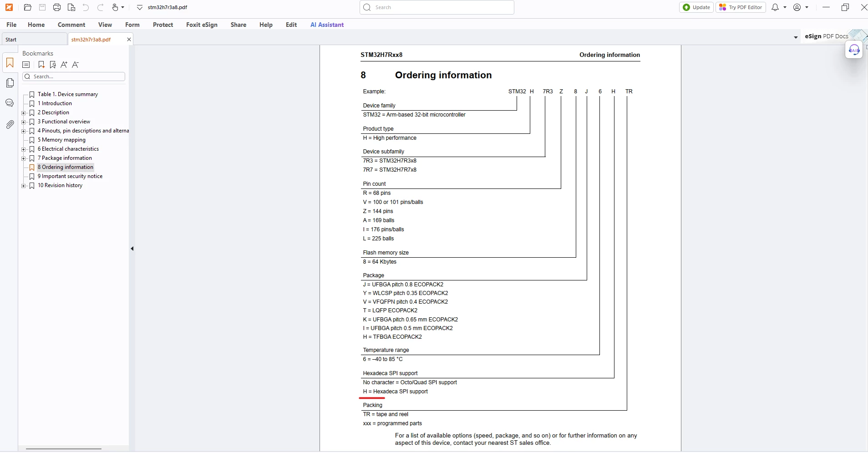Open the Customize Quick Access toolbar arrow
868x453 pixels.
click(140, 8)
